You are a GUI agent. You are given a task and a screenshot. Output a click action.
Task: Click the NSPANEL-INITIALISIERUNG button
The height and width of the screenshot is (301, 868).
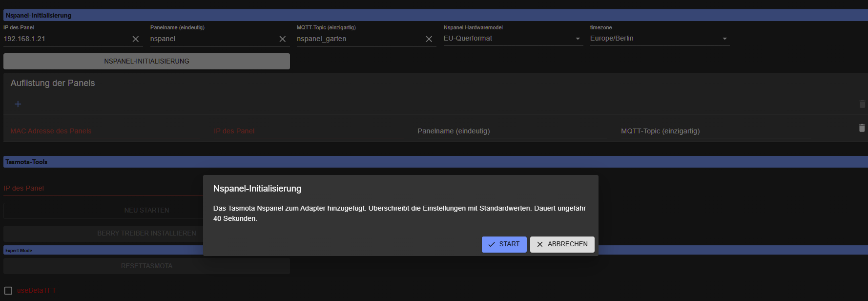146,61
